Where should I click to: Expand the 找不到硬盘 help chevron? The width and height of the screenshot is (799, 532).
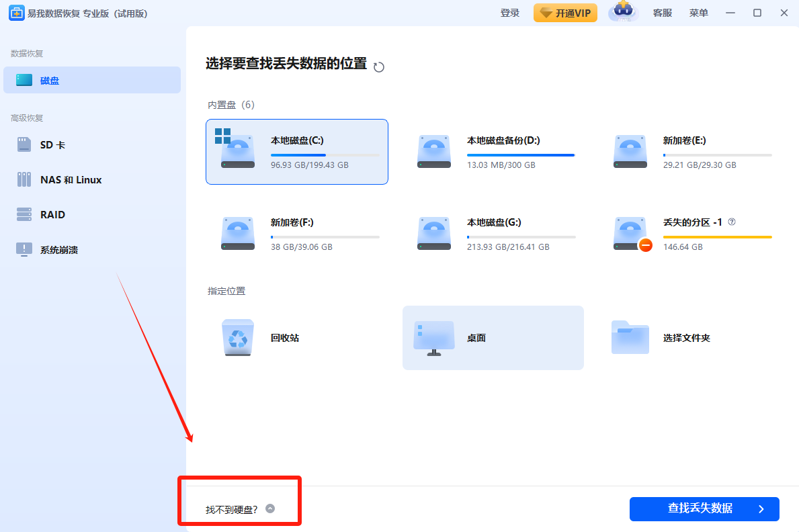click(x=270, y=509)
